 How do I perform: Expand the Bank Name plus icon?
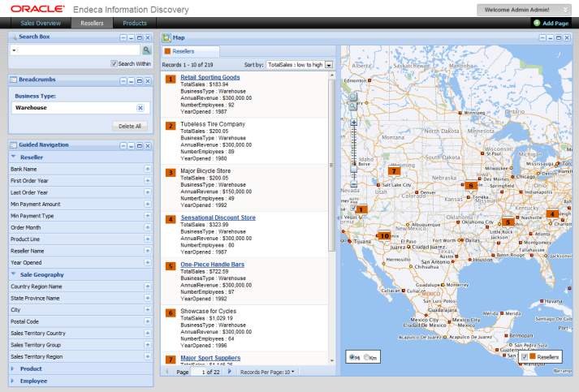click(147, 169)
